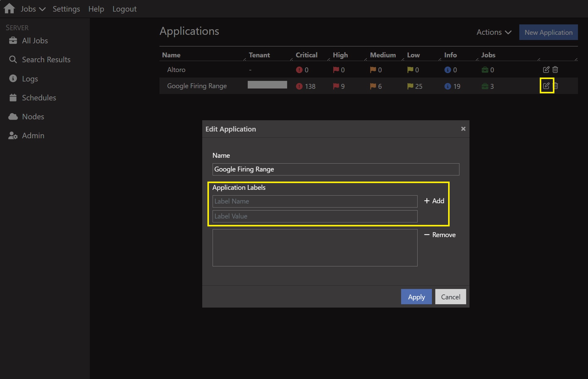
Task: Click trash icon for Google Firing Range
Action: [x=556, y=86]
